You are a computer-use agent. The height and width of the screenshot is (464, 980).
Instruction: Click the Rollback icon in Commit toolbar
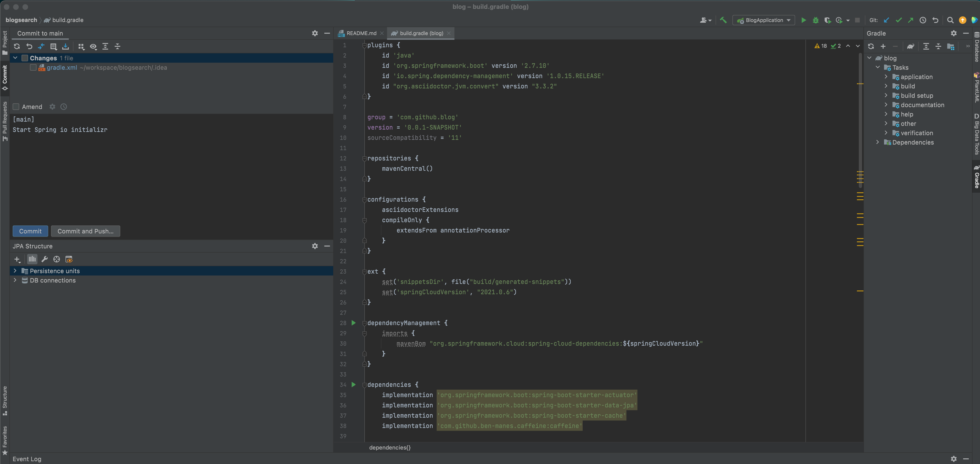click(x=29, y=46)
